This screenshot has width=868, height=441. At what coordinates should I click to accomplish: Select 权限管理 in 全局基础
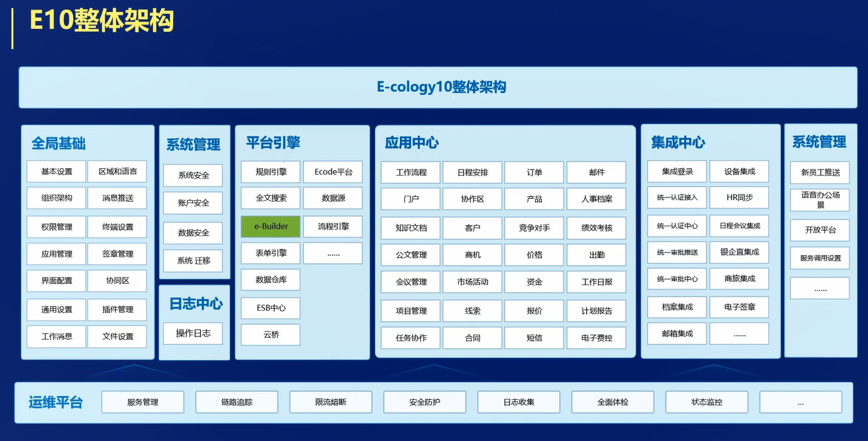pyautogui.click(x=56, y=226)
